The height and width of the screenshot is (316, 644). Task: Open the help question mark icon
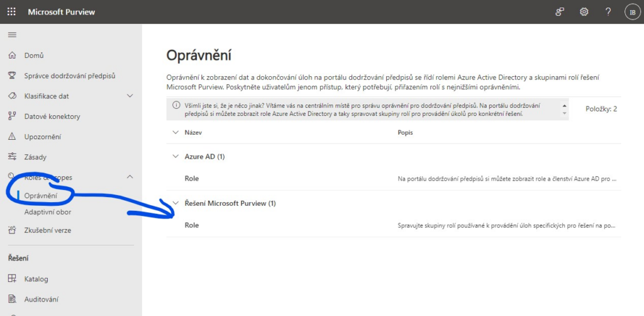pos(608,12)
